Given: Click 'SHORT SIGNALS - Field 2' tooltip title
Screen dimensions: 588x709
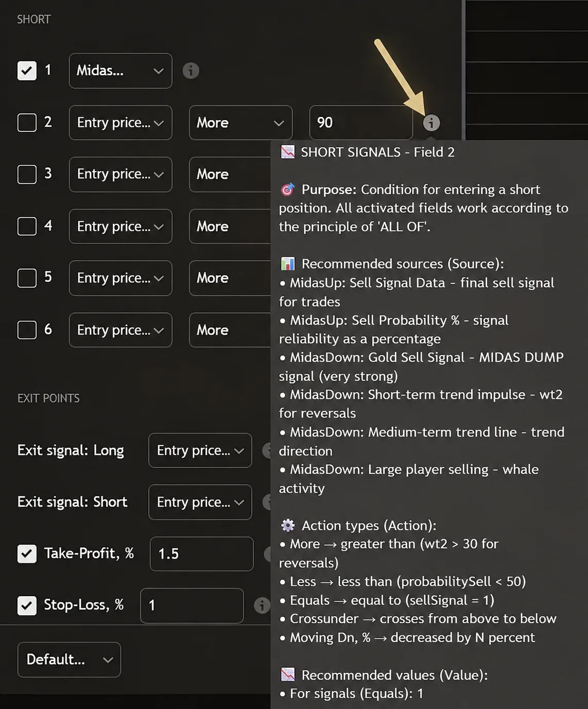Looking at the screenshot, I should point(377,152).
